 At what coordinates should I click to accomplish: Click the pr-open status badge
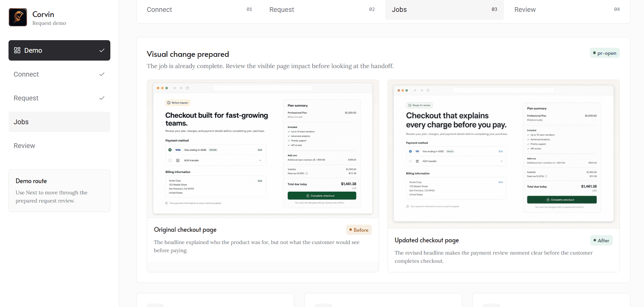(x=604, y=53)
